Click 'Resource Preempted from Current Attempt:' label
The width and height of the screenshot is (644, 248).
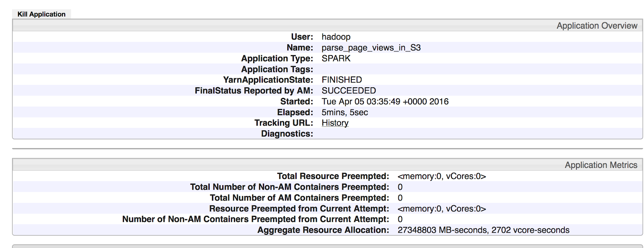pyautogui.click(x=299, y=209)
